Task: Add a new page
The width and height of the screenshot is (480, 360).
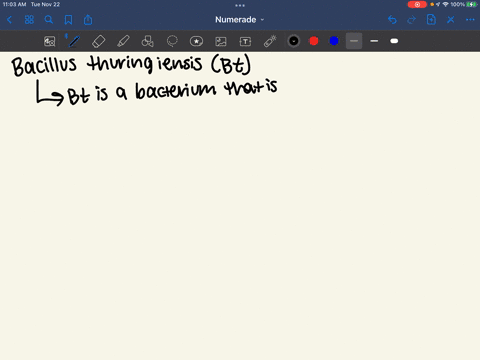Action: click(431, 20)
